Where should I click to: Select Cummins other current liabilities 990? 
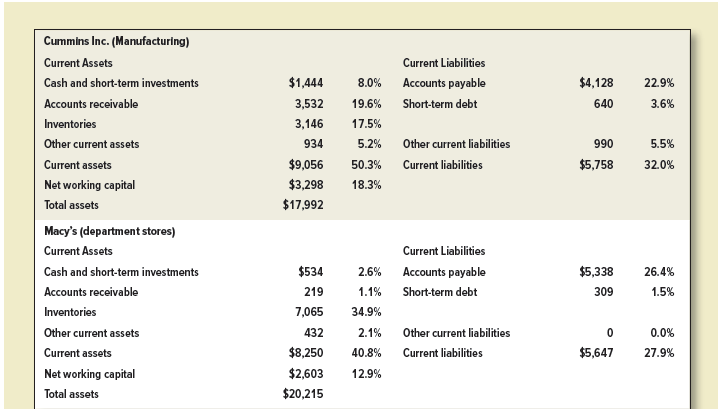[x=602, y=145]
